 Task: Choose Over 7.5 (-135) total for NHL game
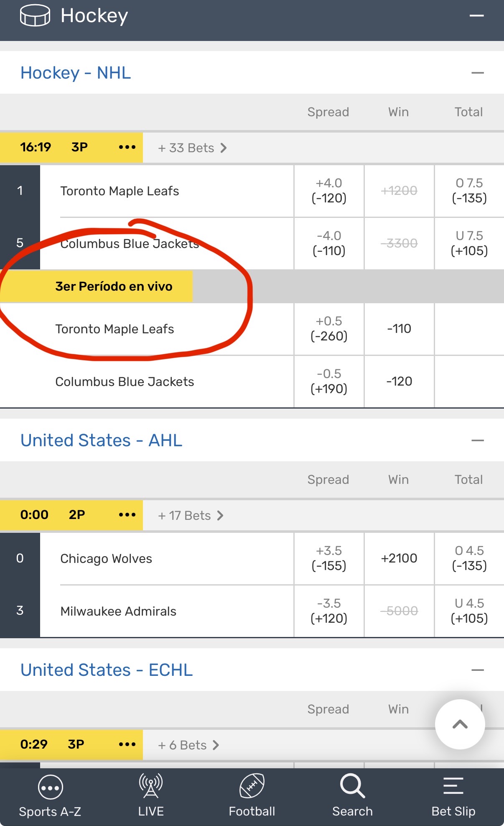[469, 191]
